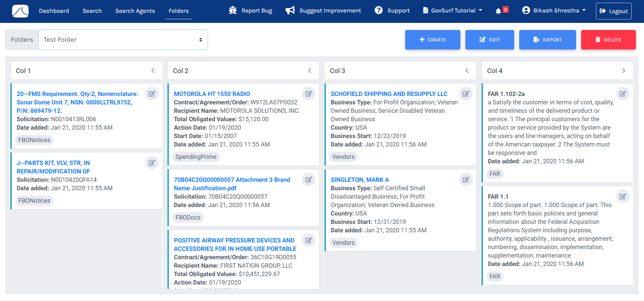Viewport: 644px width, 301px height.
Task: Open SCHOFIELD SHIPPING AND RESUPPLY LLC link
Action: (389, 94)
